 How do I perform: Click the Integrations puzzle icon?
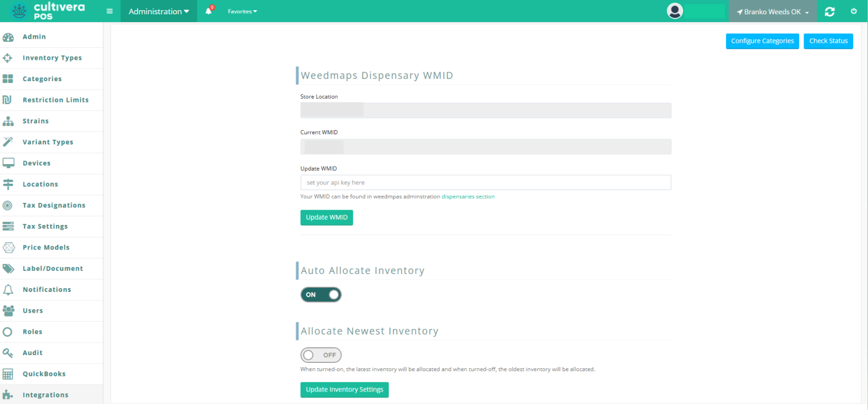8,395
